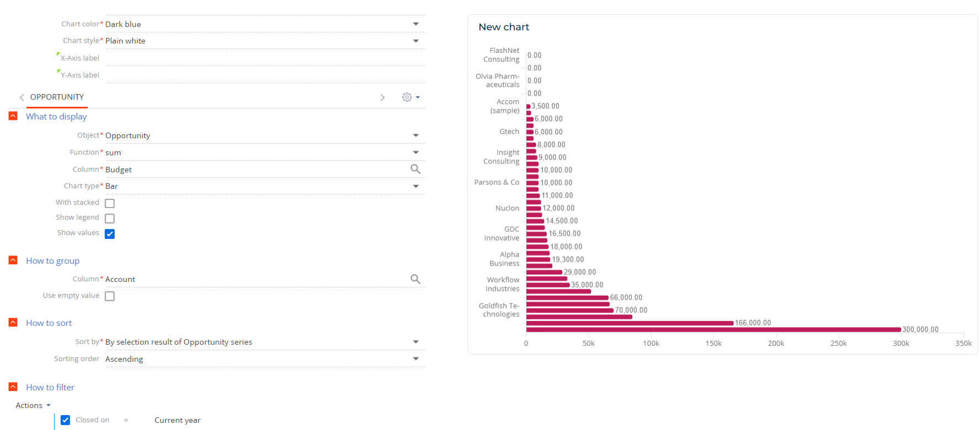The width and height of the screenshot is (980, 430).
Task: Enable the With stacked checkbox
Action: click(x=110, y=203)
